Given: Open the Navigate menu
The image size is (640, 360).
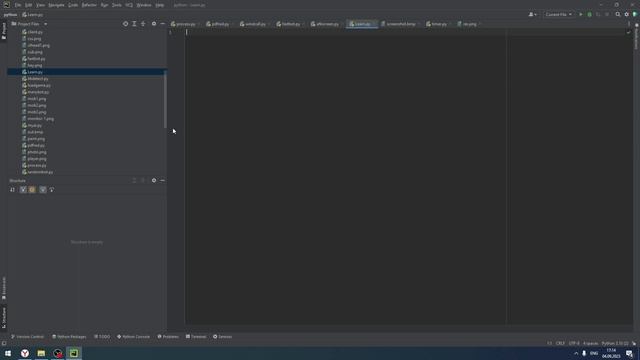Looking at the screenshot, I should tap(56, 5).
